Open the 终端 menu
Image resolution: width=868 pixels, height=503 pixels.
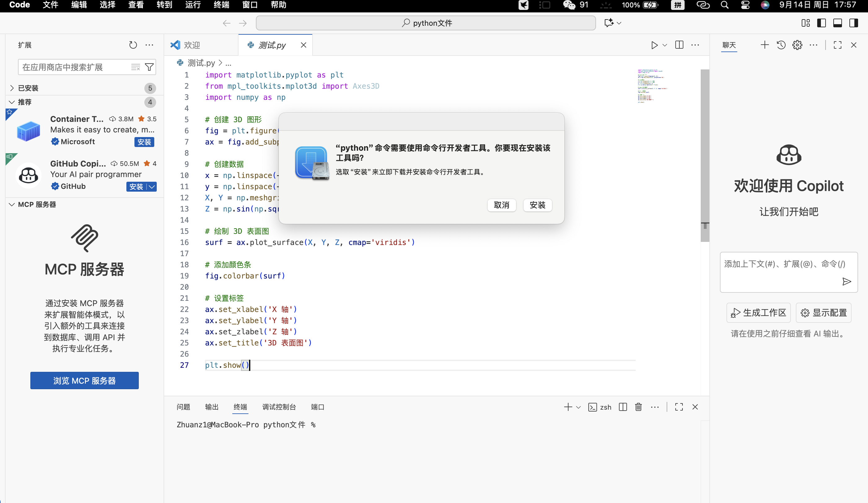coord(221,5)
